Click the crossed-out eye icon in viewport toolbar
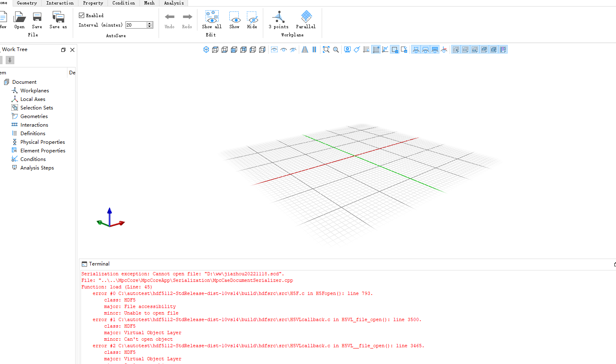This screenshot has height=364, width=616. pyautogui.click(x=293, y=49)
